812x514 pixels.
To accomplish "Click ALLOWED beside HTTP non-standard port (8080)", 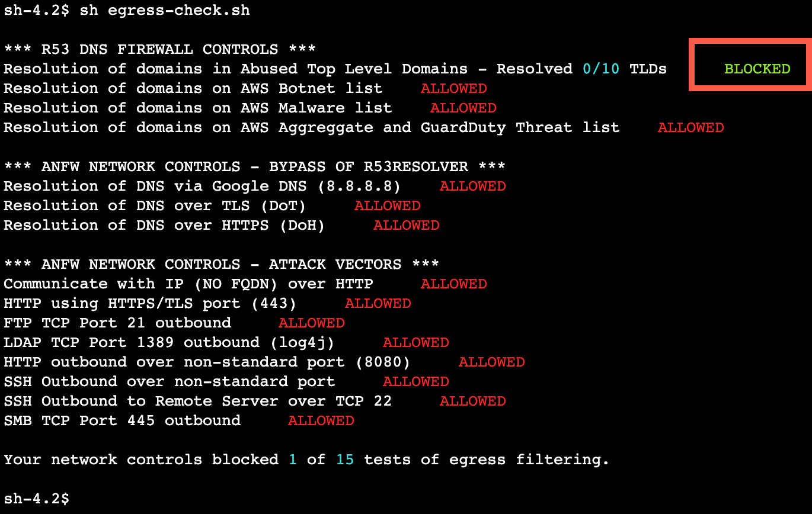I will (x=492, y=362).
